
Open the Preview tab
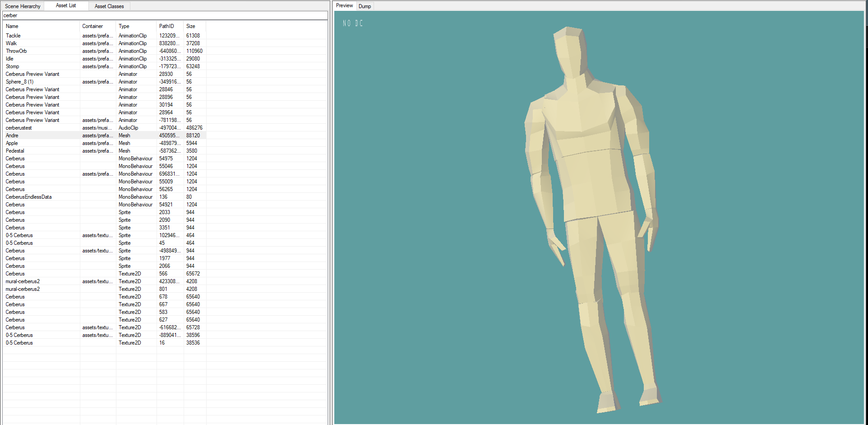point(344,5)
